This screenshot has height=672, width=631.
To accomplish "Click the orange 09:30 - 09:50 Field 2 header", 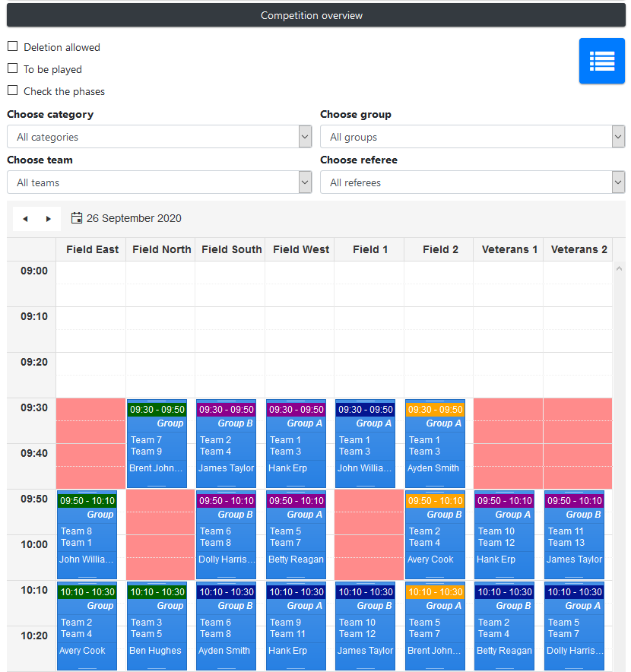I will (434, 410).
